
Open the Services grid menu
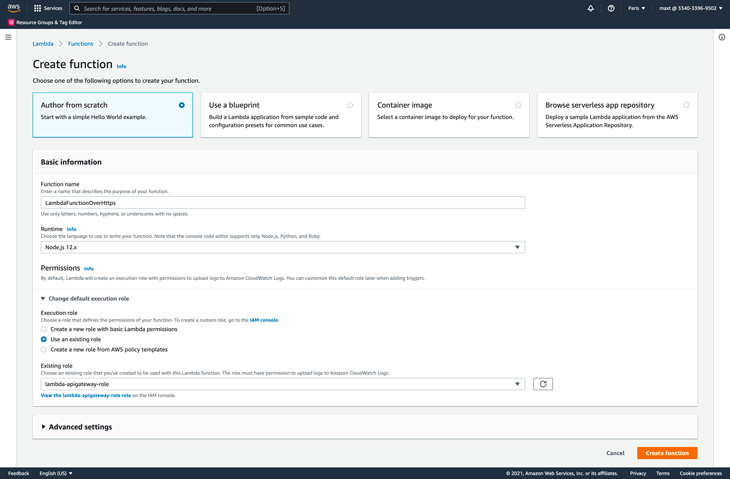click(48, 8)
